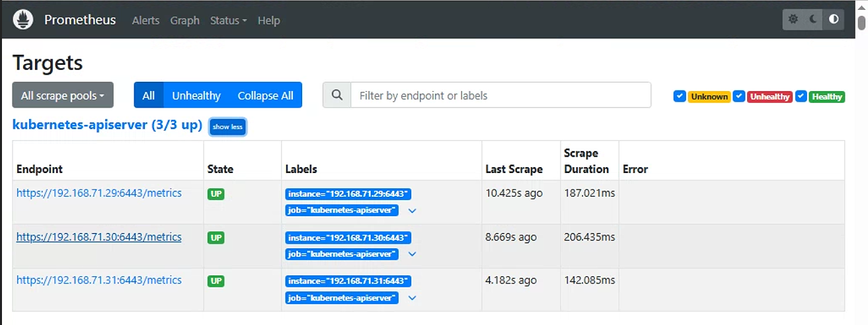
Task: Click the 206.435ms scrape duration
Action: (590, 236)
